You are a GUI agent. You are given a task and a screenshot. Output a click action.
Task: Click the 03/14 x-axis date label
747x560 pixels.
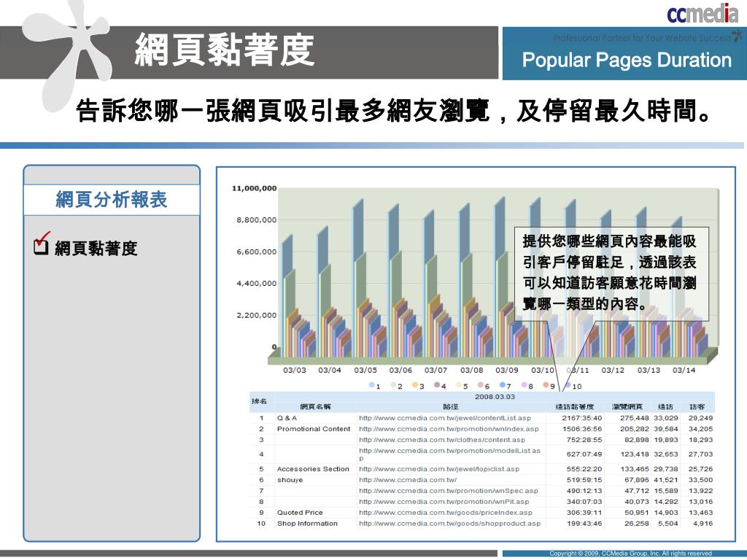tap(684, 370)
